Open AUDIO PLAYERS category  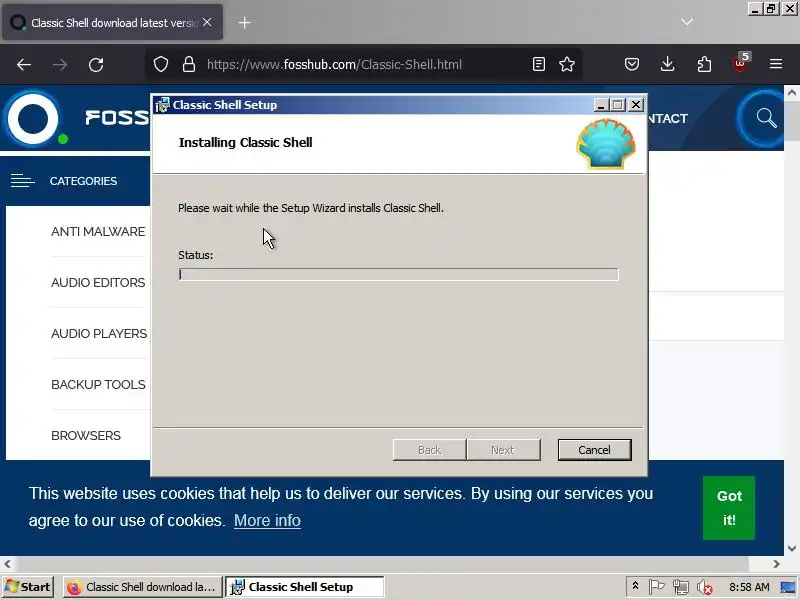99,334
